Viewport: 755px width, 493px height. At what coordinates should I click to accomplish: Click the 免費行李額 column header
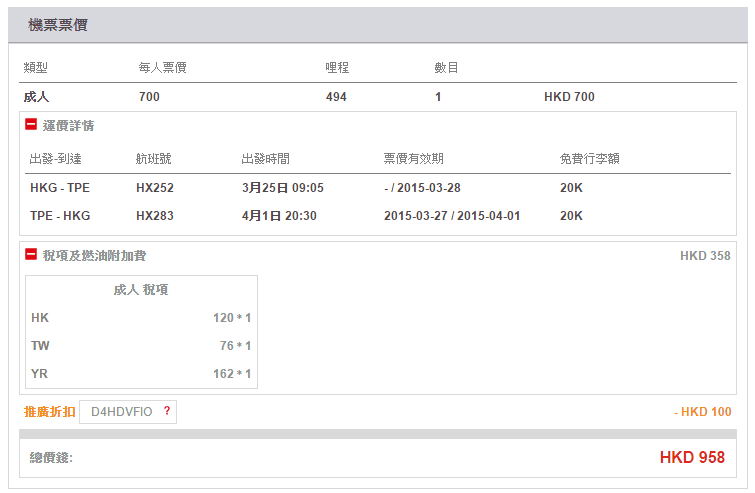(593, 158)
